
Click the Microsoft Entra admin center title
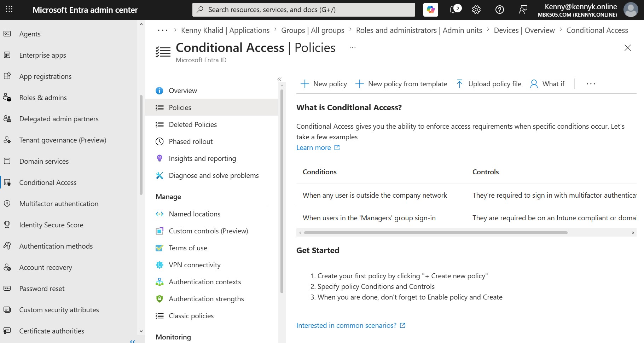click(x=85, y=10)
